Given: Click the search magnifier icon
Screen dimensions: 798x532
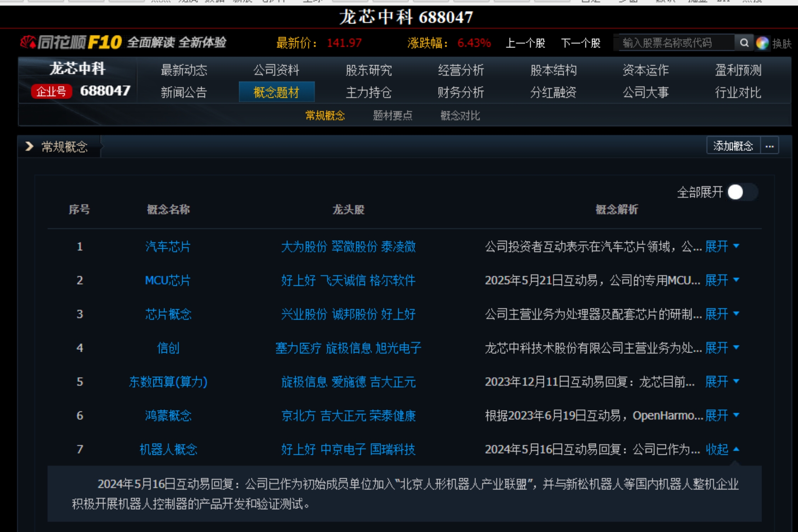Looking at the screenshot, I should click(744, 42).
